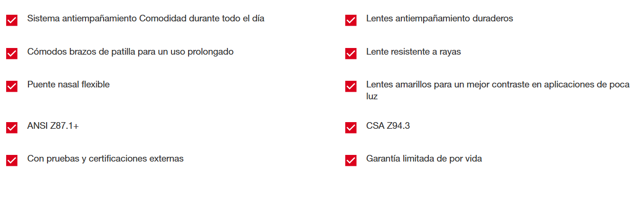Click the Puente nasal flexible text
644x201 pixels.
pyautogui.click(x=68, y=85)
